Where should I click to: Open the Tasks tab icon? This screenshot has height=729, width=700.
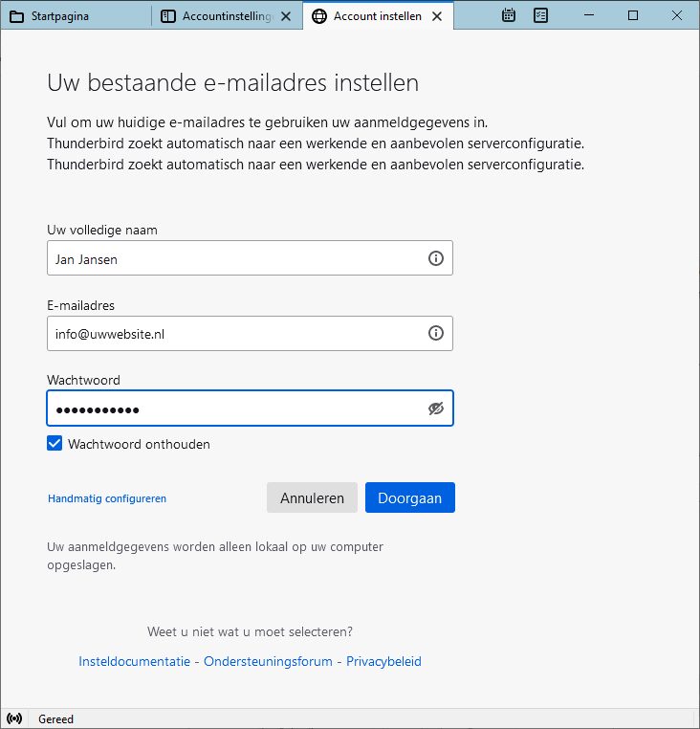point(540,15)
